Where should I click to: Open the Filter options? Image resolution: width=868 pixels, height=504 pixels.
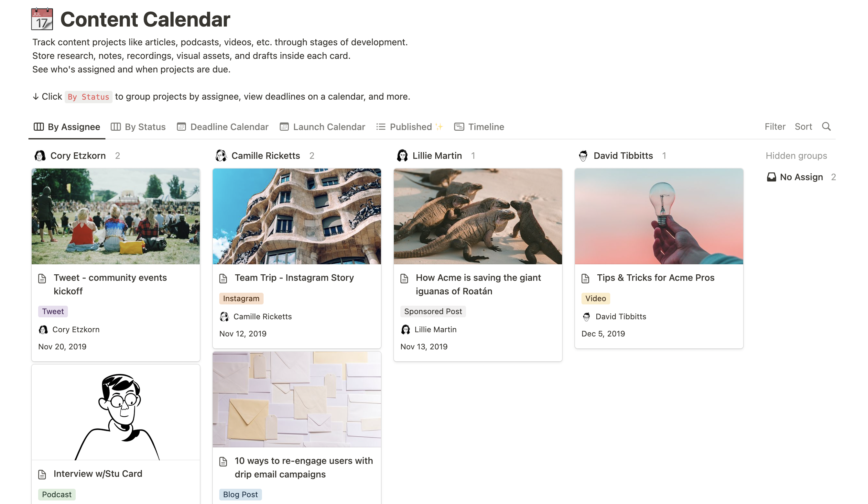pyautogui.click(x=775, y=126)
